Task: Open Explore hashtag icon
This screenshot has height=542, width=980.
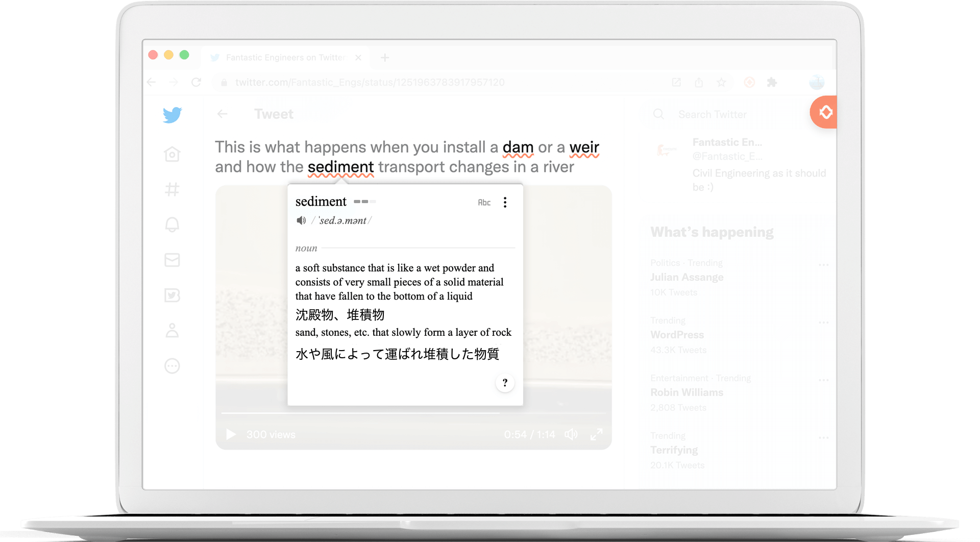Action: [x=172, y=189]
